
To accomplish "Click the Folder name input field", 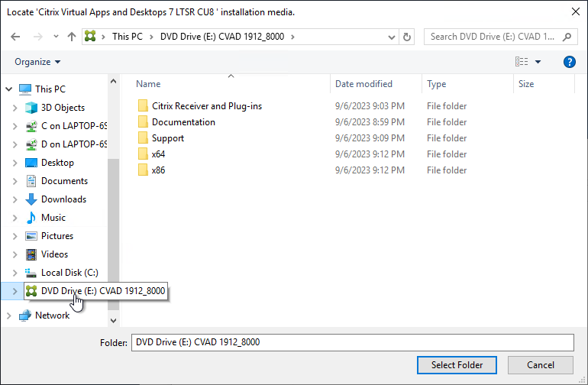I will (x=353, y=342).
